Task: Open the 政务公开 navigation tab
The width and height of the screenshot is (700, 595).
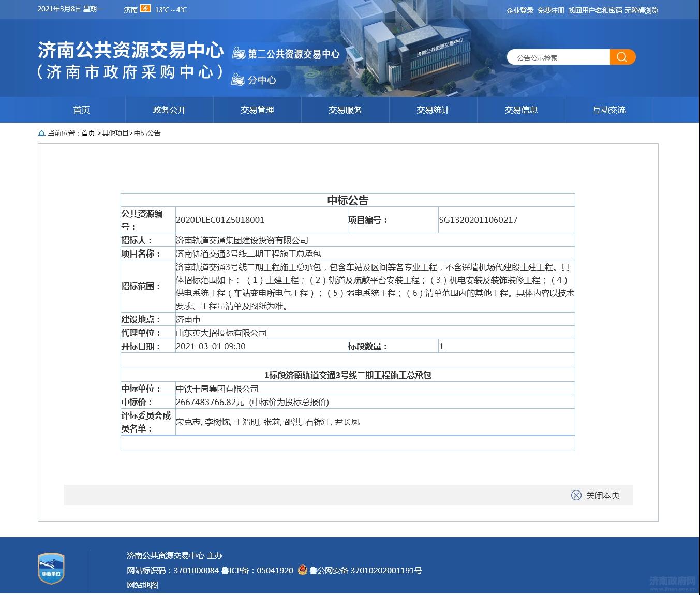Action: pos(169,110)
